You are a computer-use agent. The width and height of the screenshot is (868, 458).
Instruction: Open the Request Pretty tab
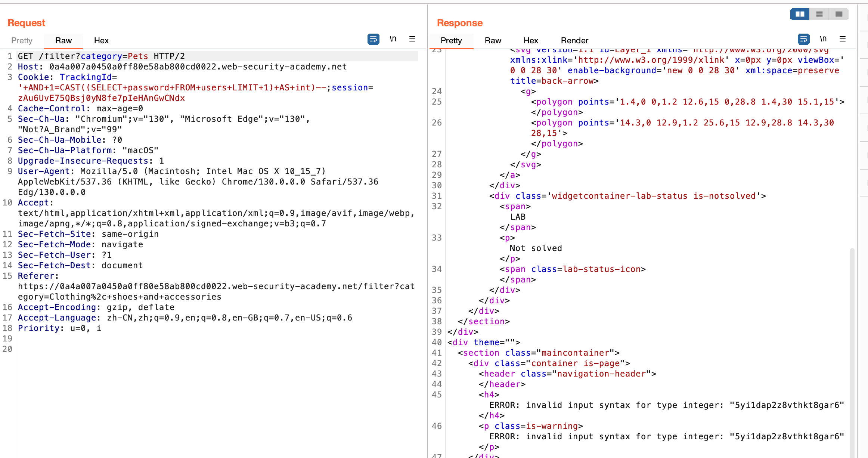[x=22, y=41]
